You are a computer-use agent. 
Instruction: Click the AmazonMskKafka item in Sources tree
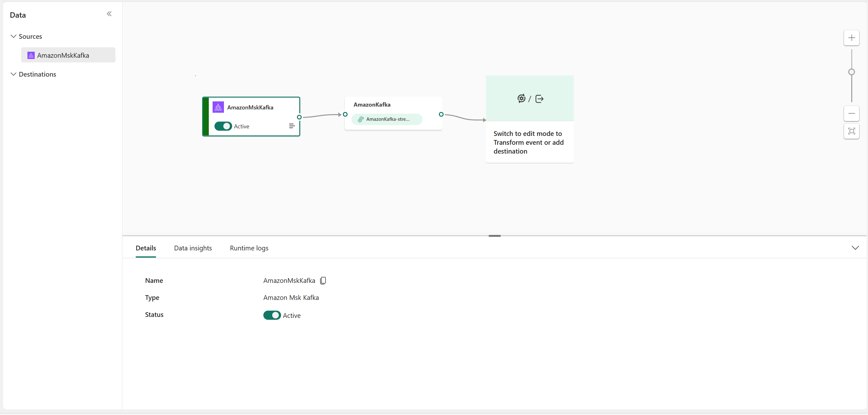tap(67, 55)
